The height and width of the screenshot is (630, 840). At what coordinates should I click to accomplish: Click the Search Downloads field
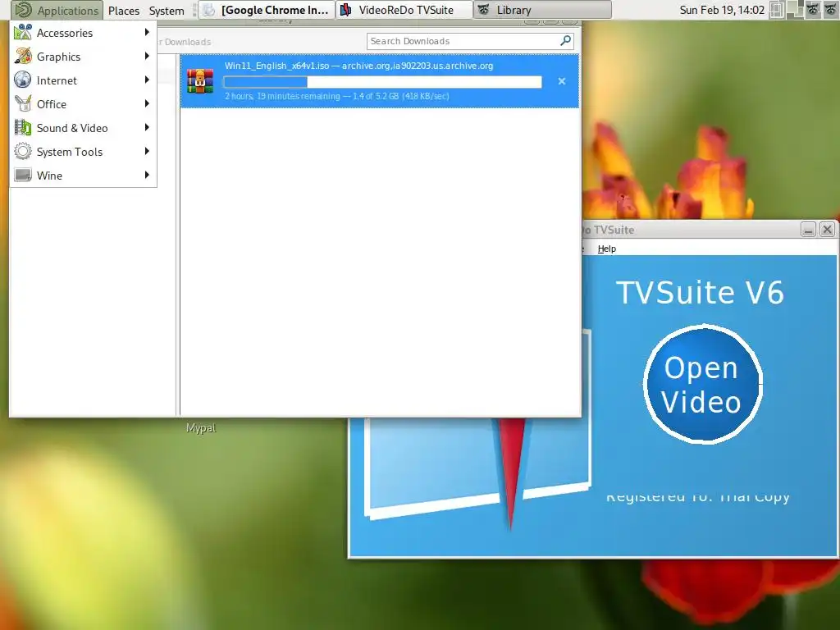click(470, 41)
